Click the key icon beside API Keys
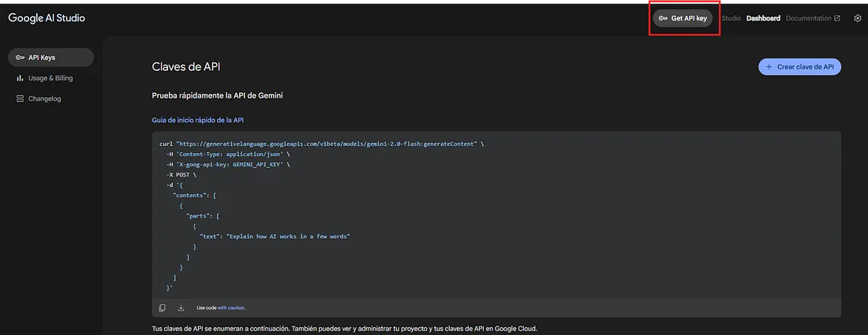The height and width of the screenshot is (335, 868). [20, 58]
